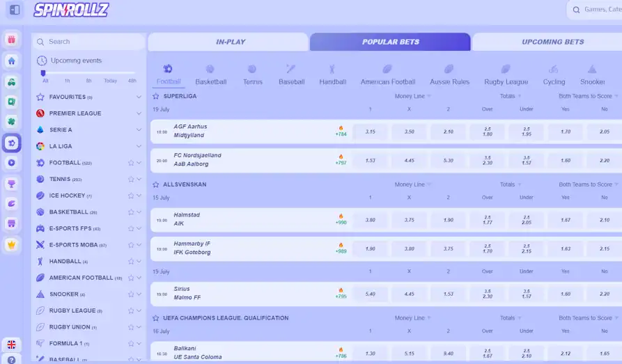622x364 pixels.
Task: Select the Basketball sport tab
Action: point(210,75)
